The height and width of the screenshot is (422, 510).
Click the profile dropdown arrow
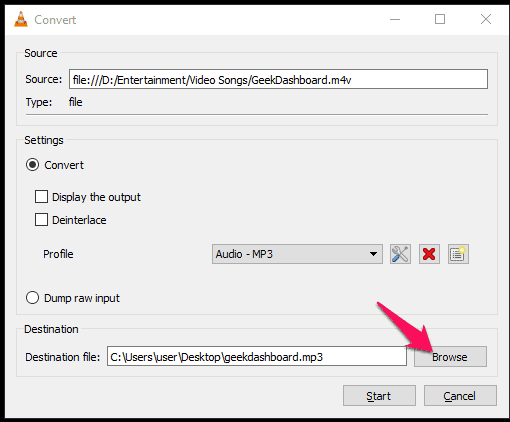coord(373,254)
